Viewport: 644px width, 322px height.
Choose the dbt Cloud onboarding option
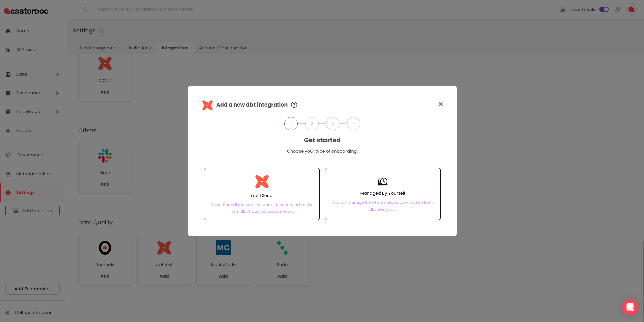point(262,194)
